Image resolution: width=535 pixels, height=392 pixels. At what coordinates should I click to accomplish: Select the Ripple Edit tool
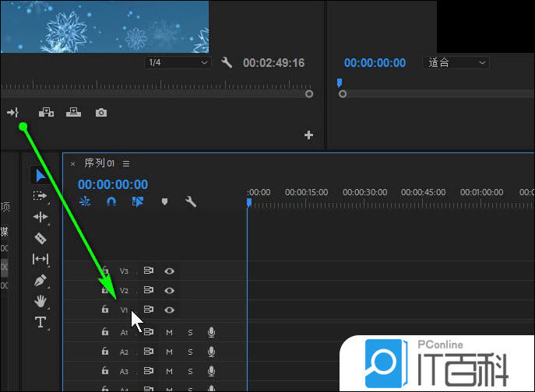(x=40, y=217)
